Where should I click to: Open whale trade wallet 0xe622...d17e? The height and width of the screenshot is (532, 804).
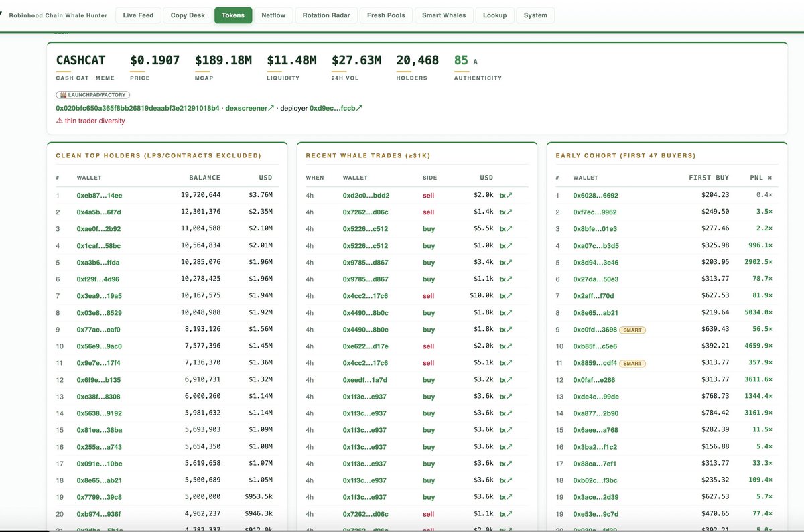[x=365, y=346]
